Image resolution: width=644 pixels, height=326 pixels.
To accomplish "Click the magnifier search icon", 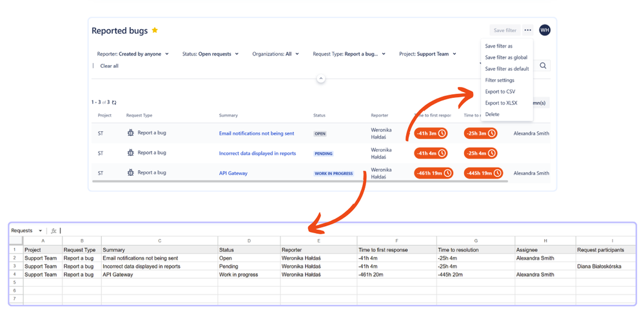I will tap(543, 66).
